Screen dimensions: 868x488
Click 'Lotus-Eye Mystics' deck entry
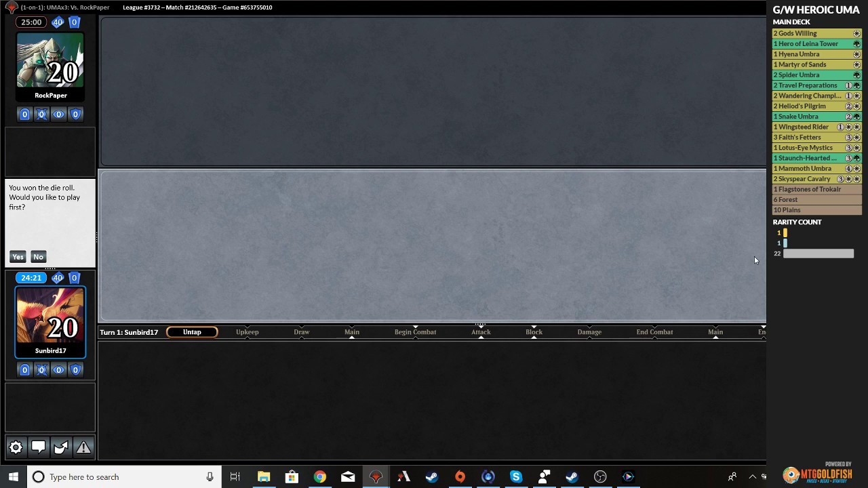point(817,148)
